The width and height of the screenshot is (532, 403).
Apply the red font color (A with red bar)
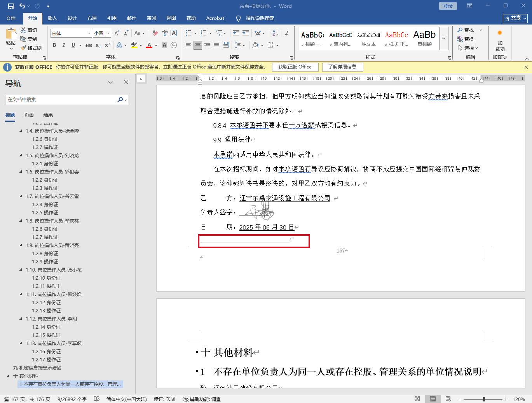click(149, 45)
